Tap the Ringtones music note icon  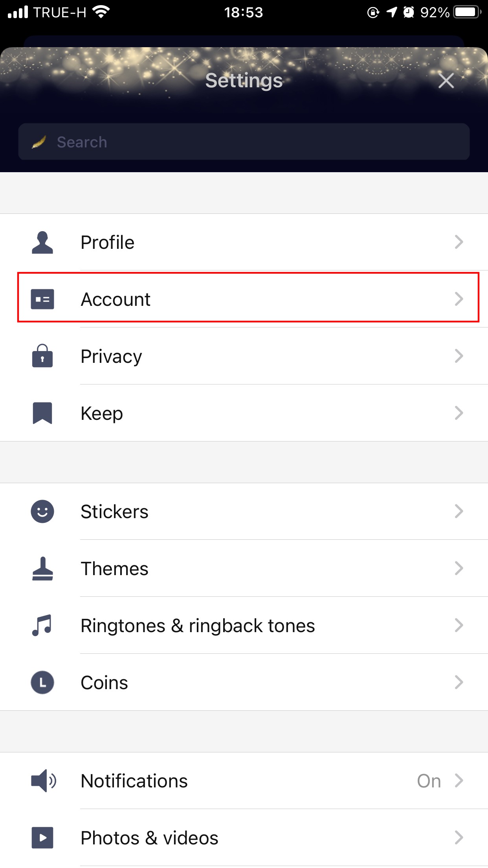42,625
